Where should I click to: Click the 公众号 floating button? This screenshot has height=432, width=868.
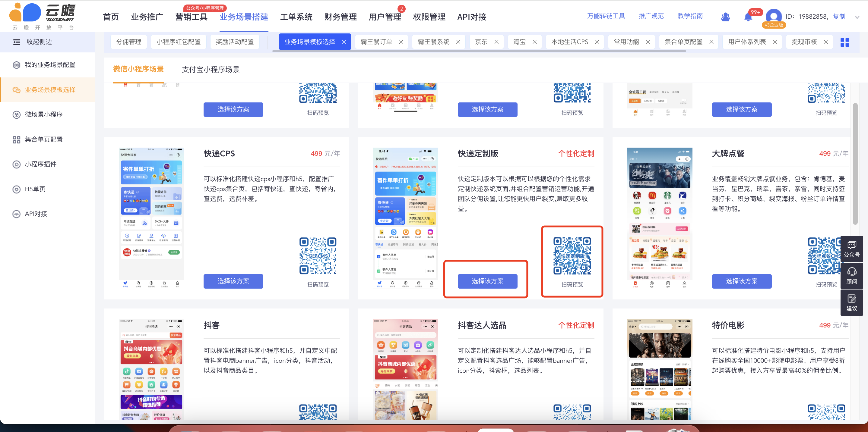click(x=851, y=249)
